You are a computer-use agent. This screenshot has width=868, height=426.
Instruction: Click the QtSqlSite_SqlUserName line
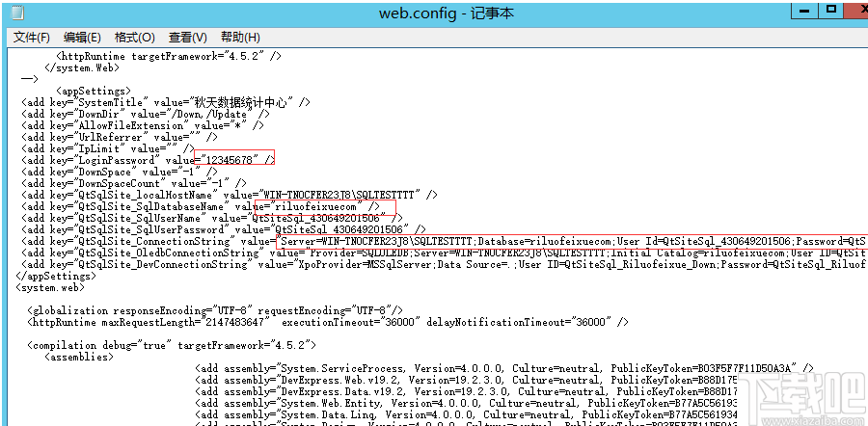[212, 218]
